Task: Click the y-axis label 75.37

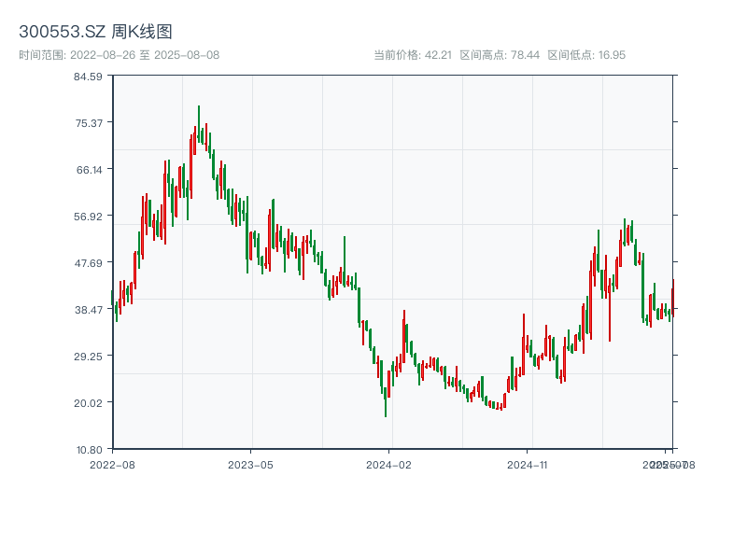Action: pyautogui.click(x=89, y=123)
